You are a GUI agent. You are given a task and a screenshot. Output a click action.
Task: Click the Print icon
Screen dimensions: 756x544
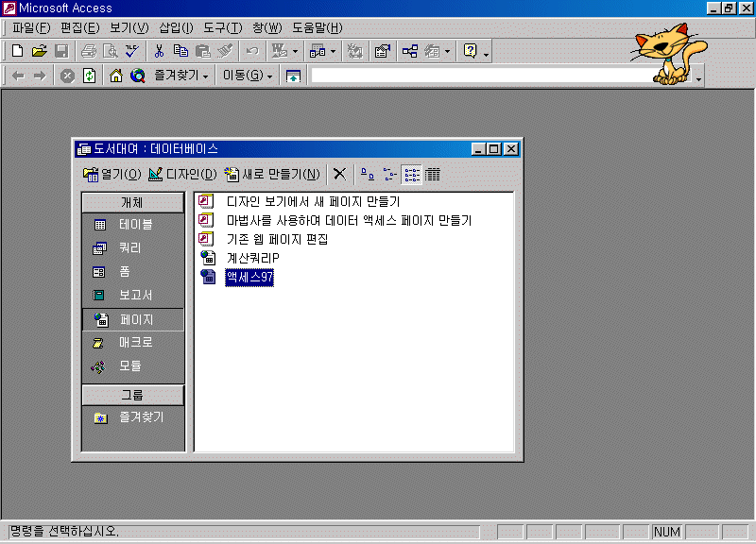click(89, 51)
